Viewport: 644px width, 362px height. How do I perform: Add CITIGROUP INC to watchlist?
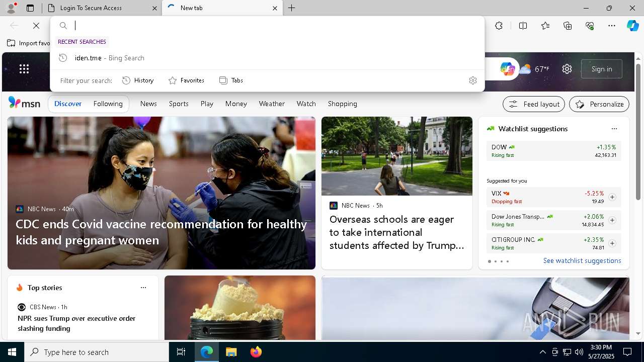tap(612, 243)
